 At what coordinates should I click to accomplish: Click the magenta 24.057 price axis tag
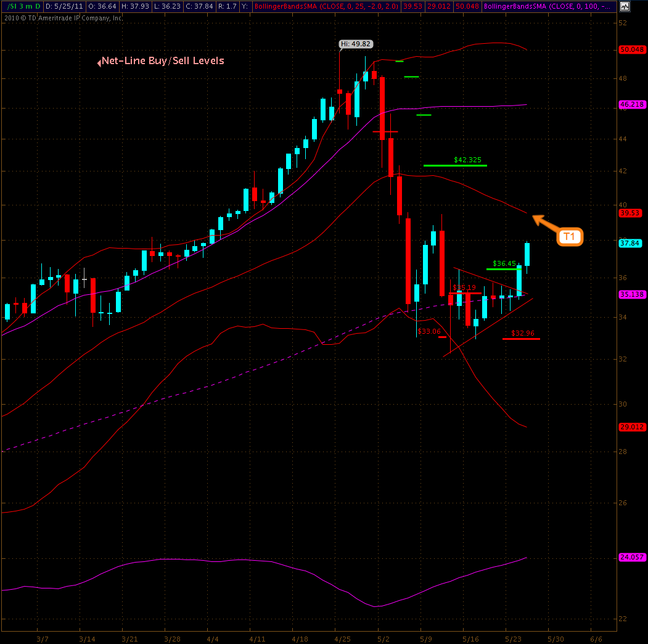point(632,557)
